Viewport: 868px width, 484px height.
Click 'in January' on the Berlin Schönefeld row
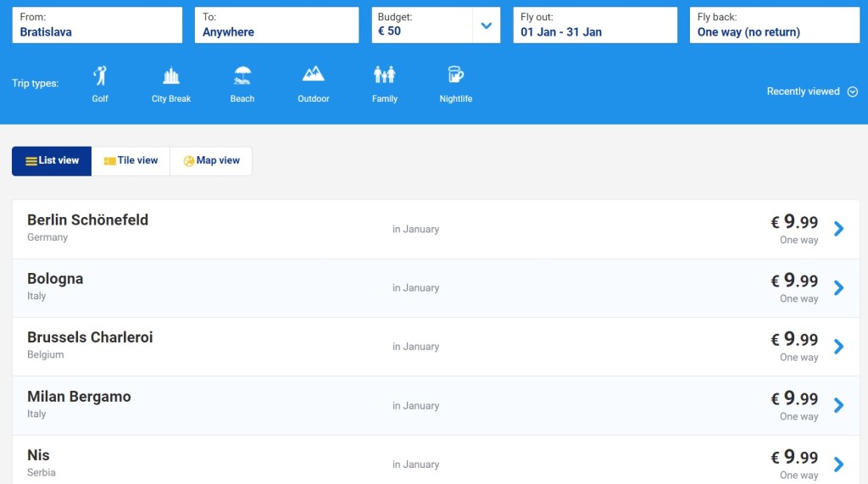point(415,229)
